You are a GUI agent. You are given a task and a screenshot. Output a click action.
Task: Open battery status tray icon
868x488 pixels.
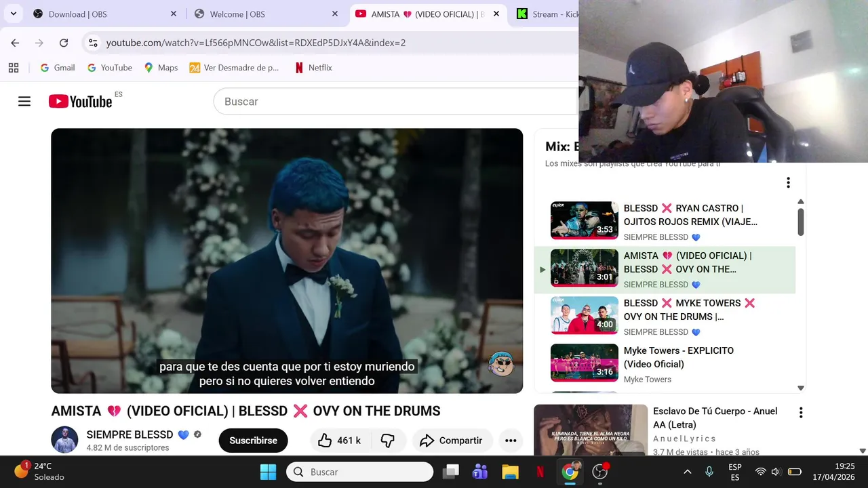[794, 472]
